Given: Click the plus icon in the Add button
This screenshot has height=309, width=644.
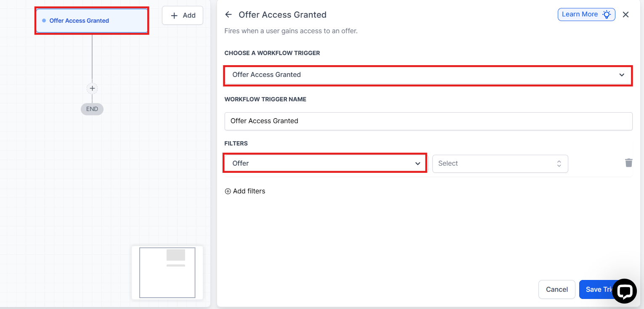Looking at the screenshot, I should click(x=174, y=16).
